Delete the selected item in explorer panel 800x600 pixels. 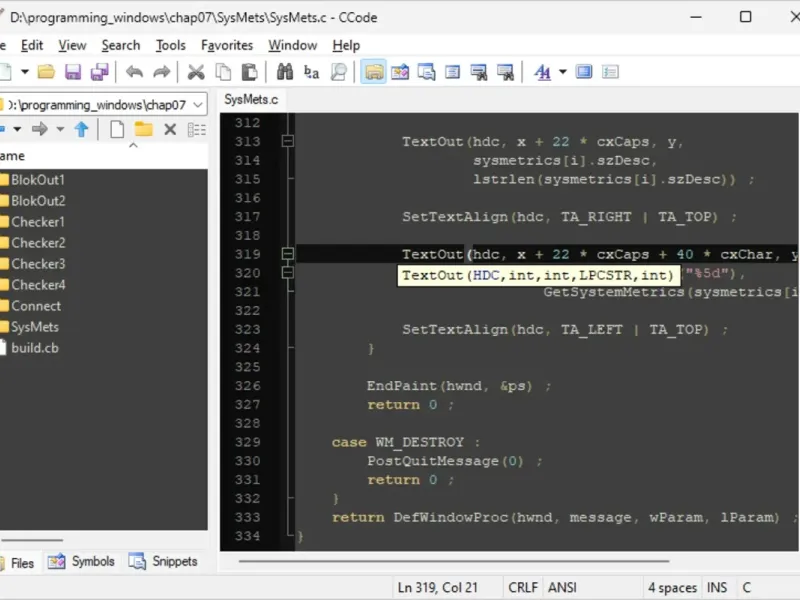point(170,129)
